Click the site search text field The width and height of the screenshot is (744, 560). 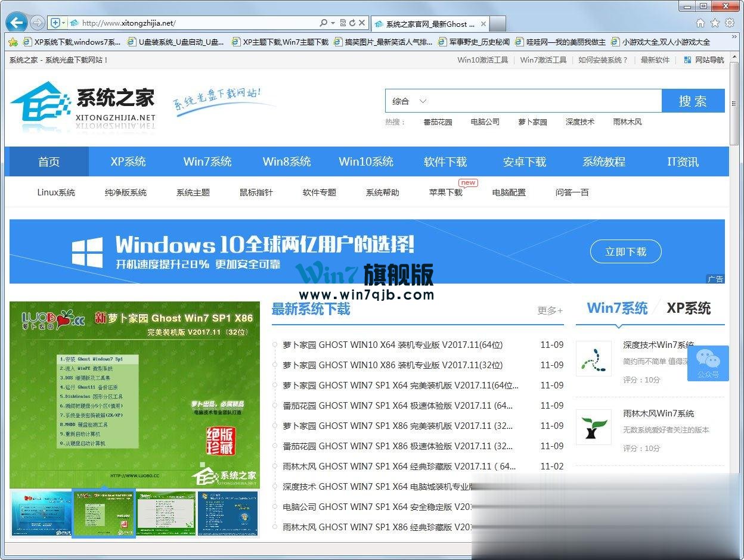[x=545, y=101]
